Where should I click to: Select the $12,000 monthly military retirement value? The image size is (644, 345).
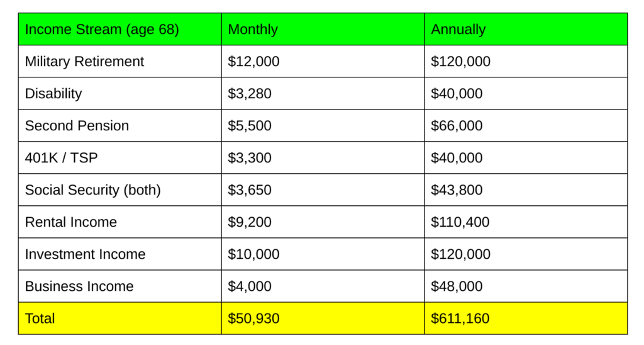coord(253,62)
